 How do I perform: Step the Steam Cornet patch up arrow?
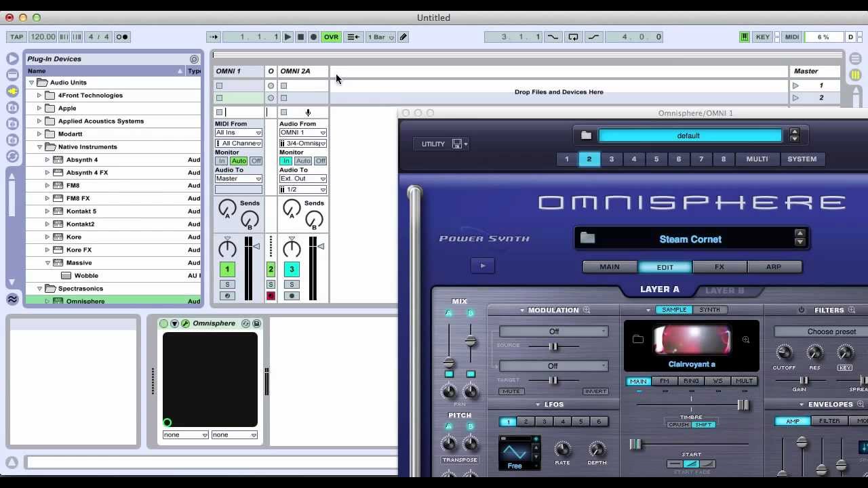800,234
